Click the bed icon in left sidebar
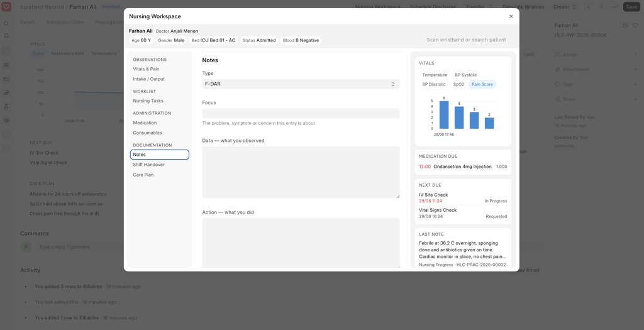Screen dimensions: 644x330 point(6,79)
